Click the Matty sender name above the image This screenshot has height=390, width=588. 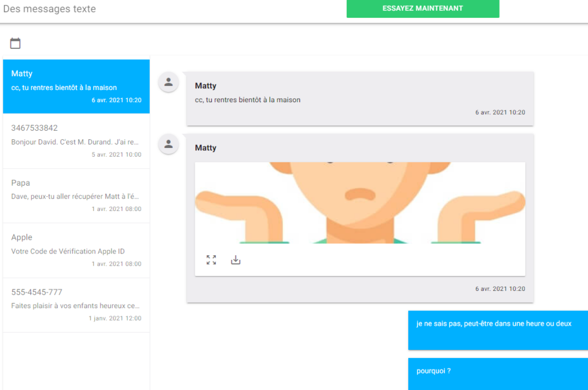(x=206, y=147)
